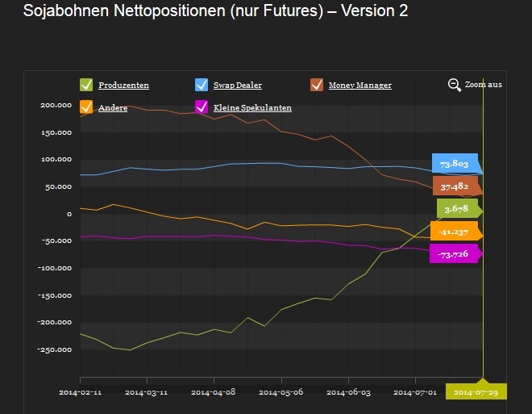Viewport: 532px width, 414px height.
Task: Disable the Money Manager series checkbox
Action: 317,85
